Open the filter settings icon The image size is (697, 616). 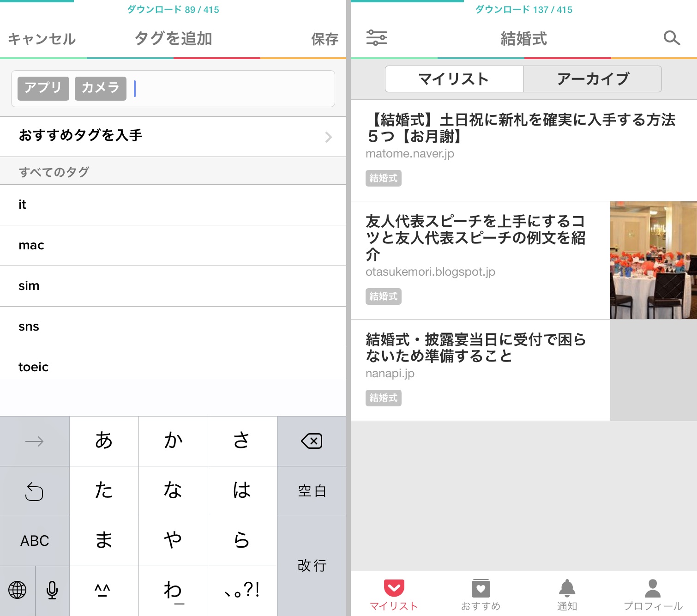point(376,38)
